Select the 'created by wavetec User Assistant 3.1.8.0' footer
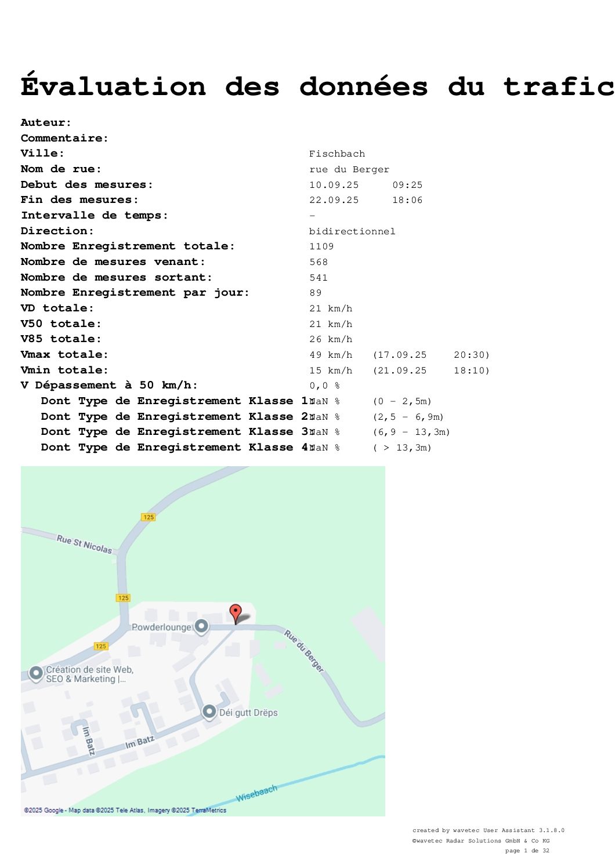This screenshot has height=868, width=615. coord(489,830)
